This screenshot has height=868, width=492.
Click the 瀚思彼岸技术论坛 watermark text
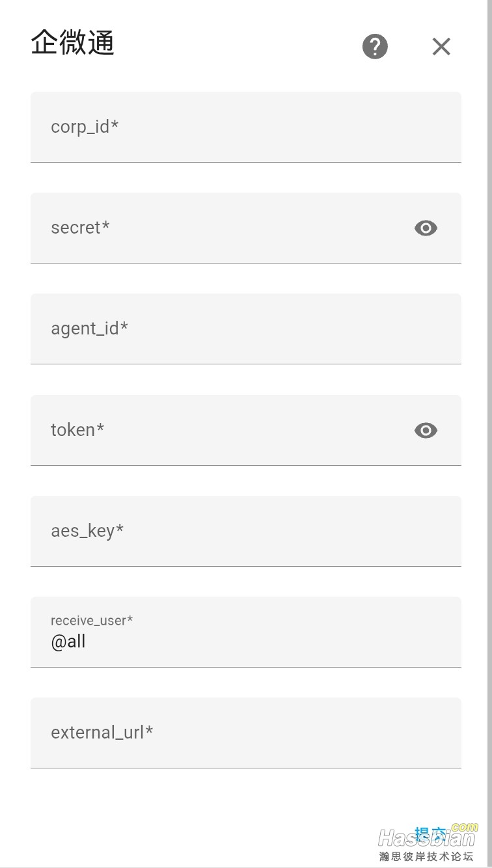pos(426,856)
